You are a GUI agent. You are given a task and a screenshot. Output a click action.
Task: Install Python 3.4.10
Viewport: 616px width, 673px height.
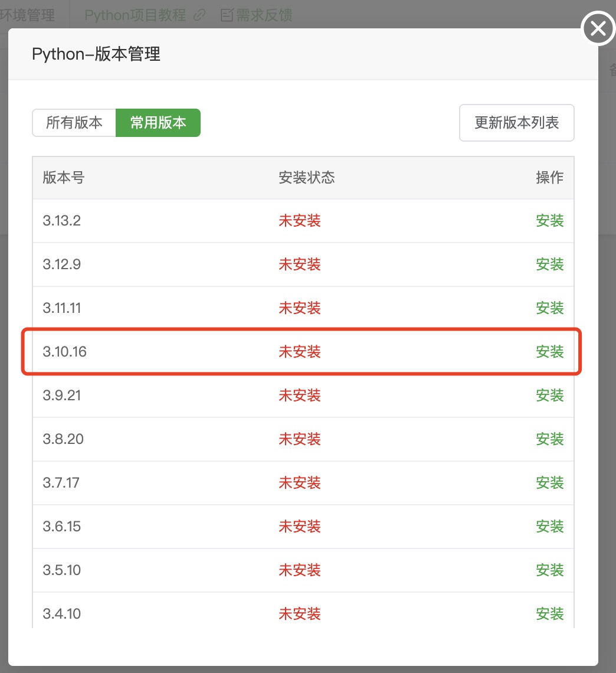549,614
